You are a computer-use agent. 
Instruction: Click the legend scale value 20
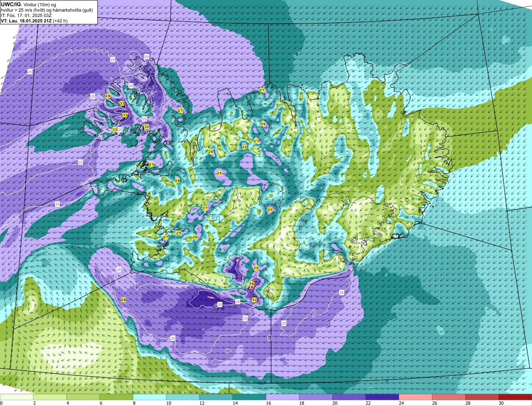tap(334, 403)
